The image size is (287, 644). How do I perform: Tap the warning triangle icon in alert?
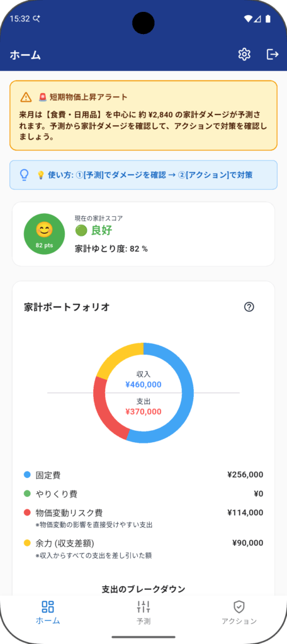pyautogui.click(x=26, y=97)
